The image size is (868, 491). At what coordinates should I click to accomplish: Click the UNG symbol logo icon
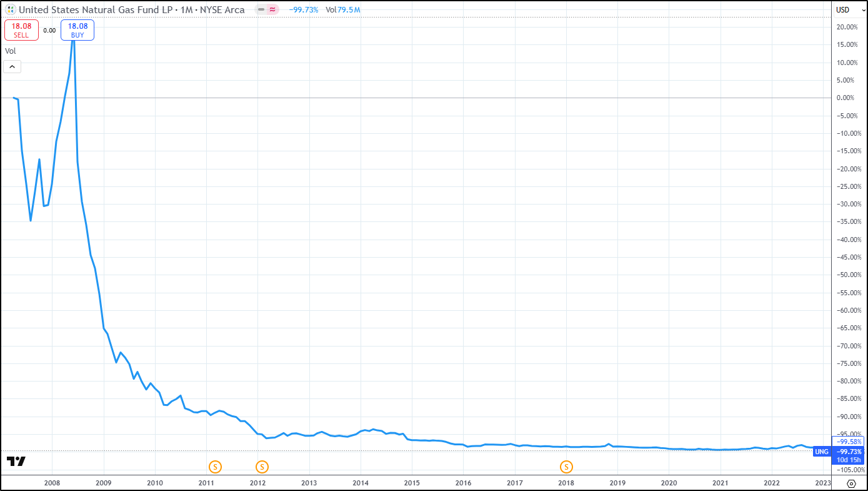11,9
